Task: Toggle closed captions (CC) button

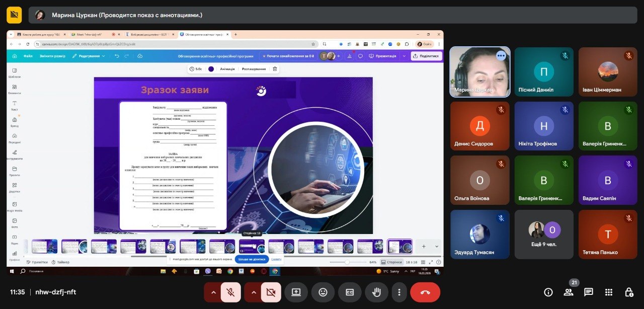Action: (x=349, y=292)
